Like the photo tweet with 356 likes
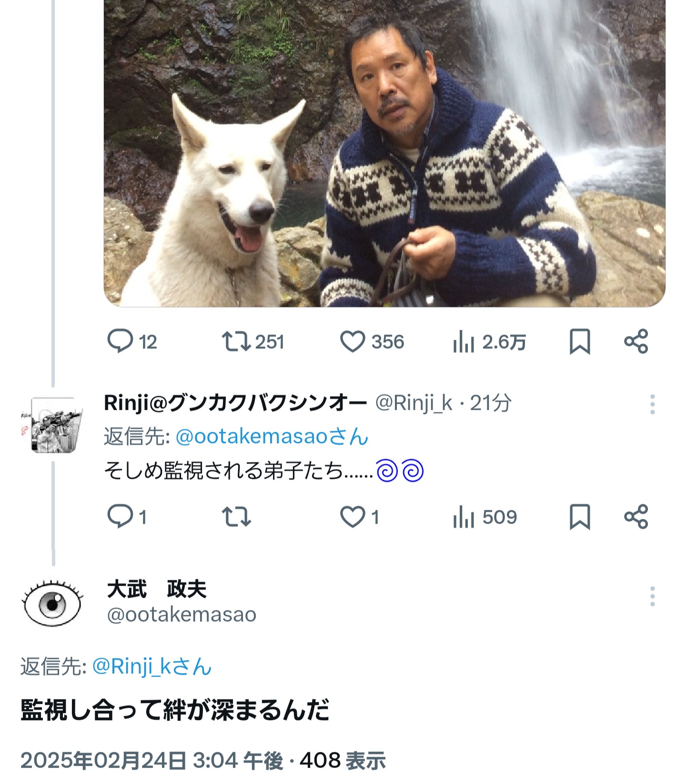The height and width of the screenshot is (784, 686). 372,342
